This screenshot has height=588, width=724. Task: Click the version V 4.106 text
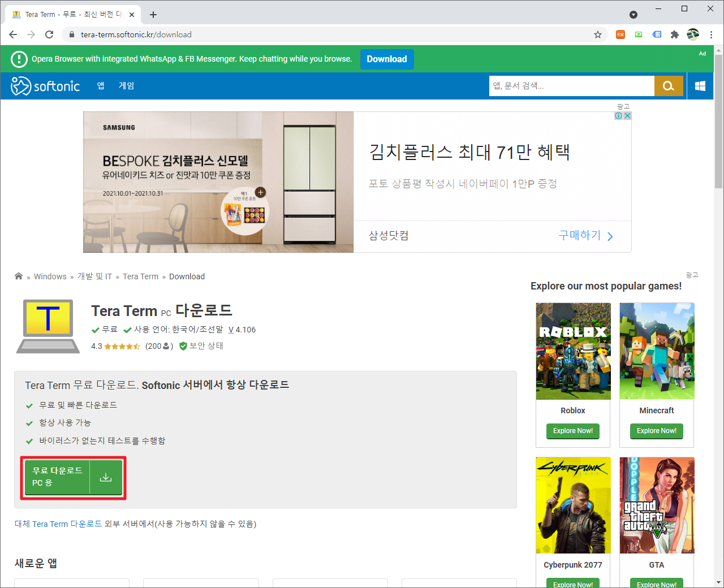pyautogui.click(x=242, y=330)
